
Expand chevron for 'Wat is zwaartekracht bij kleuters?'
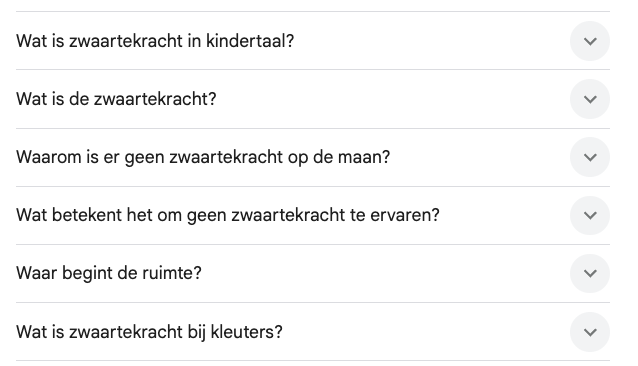coord(590,332)
